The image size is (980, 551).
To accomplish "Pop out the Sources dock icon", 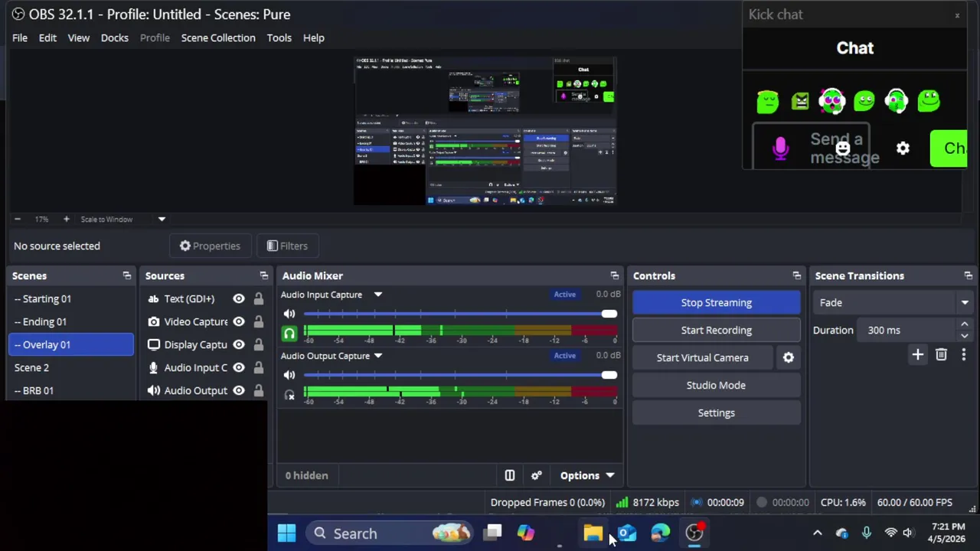I will pos(263,275).
